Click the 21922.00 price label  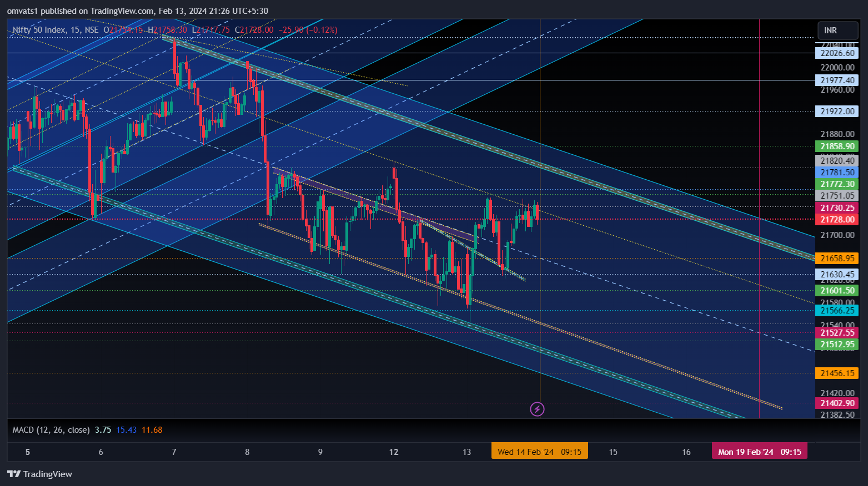click(x=837, y=112)
